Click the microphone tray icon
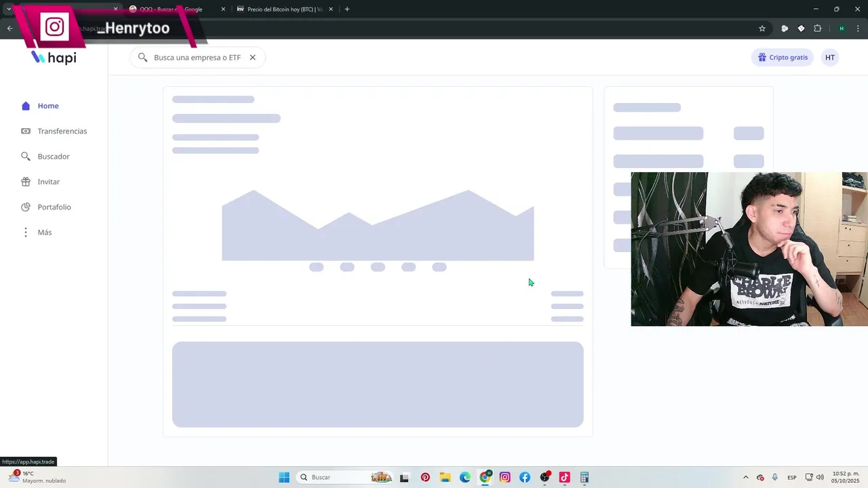The height and width of the screenshot is (488, 868). pyautogui.click(x=774, y=478)
